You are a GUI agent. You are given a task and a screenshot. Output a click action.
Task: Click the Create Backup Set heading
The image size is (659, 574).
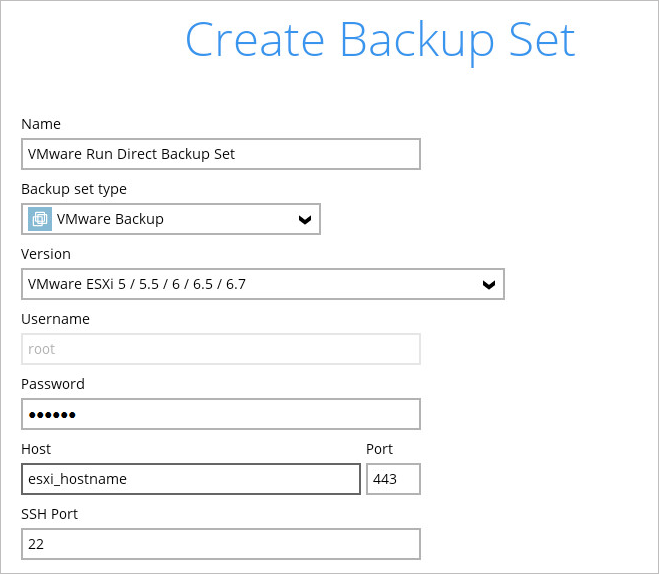click(x=380, y=40)
